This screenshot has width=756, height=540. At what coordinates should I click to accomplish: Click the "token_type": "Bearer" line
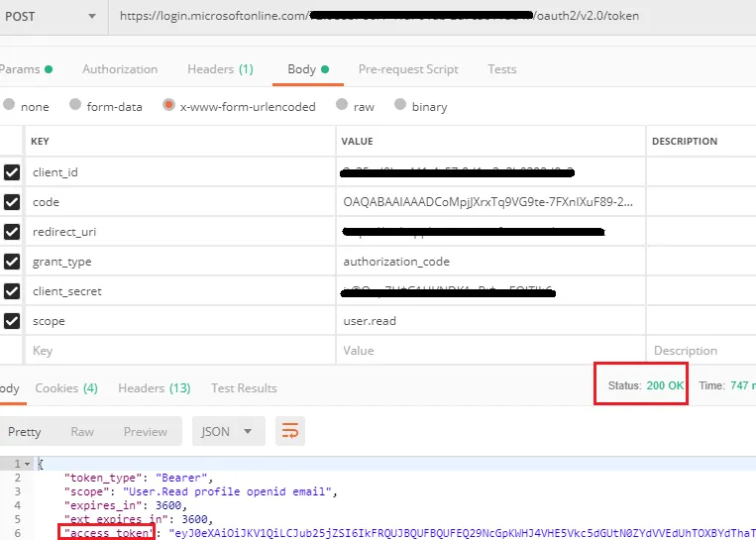point(139,478)
